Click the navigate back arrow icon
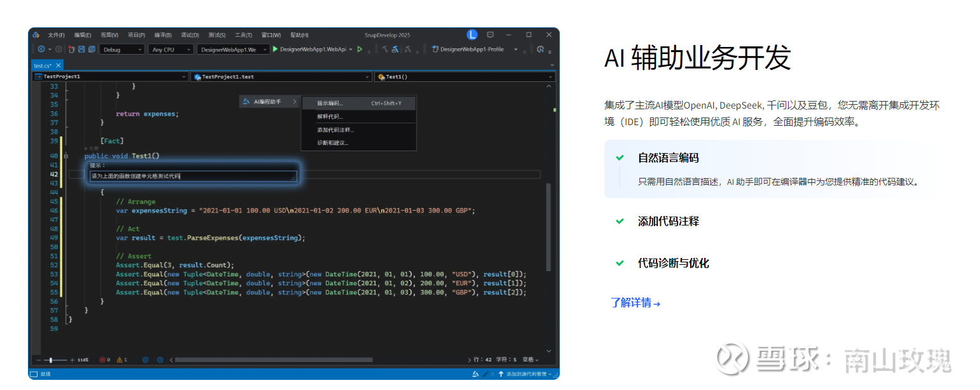The width and height of the screenshot is (980, 390). 41,49
